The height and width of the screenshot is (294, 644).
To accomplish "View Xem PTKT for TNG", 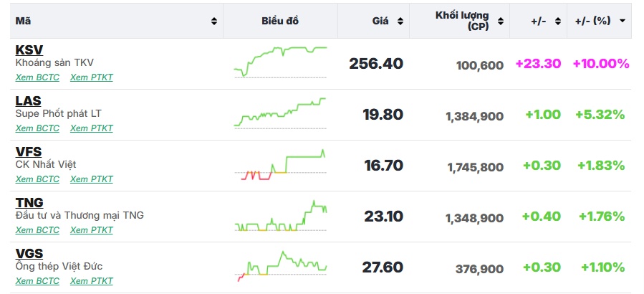I will 91,230.
